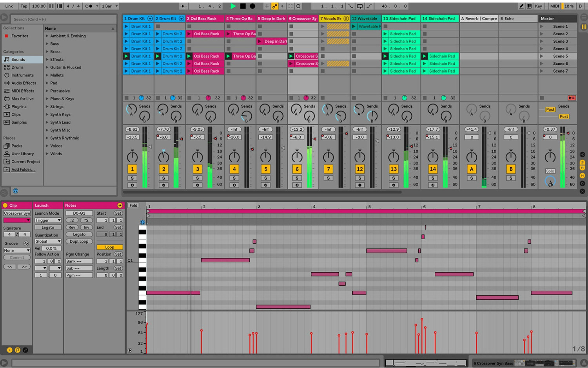The image size is (588, 368).
Task: Adjust the track 2 pan knob
Action: (x=164, y=157)
